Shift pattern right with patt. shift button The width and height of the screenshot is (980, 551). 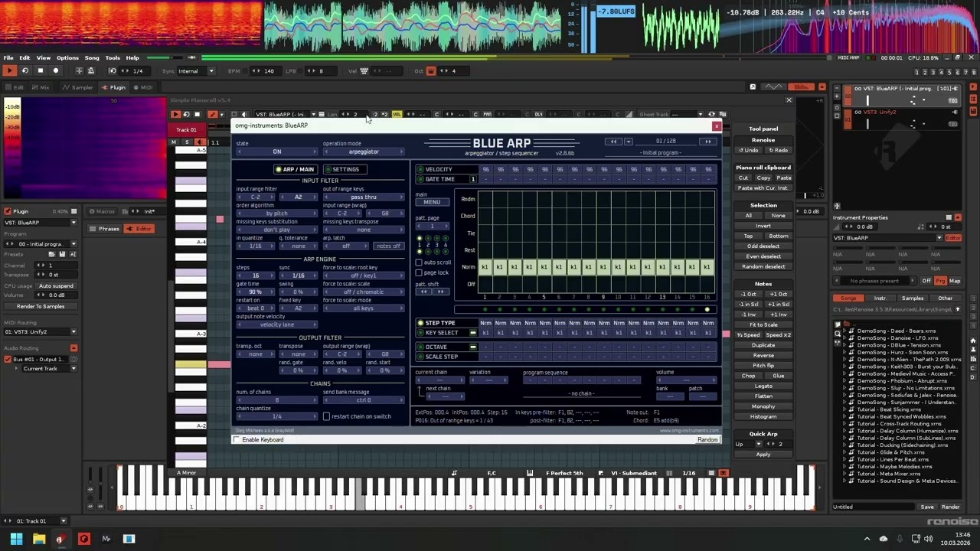click(x=440, y=292)
